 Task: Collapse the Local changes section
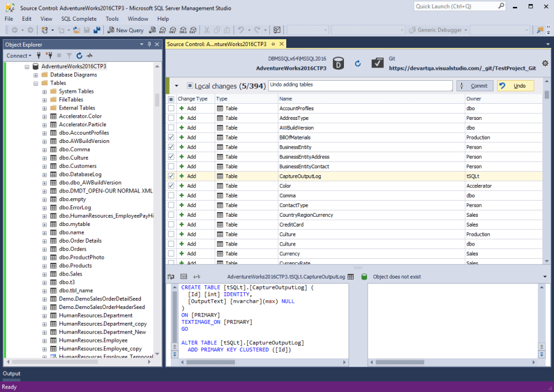176,86
